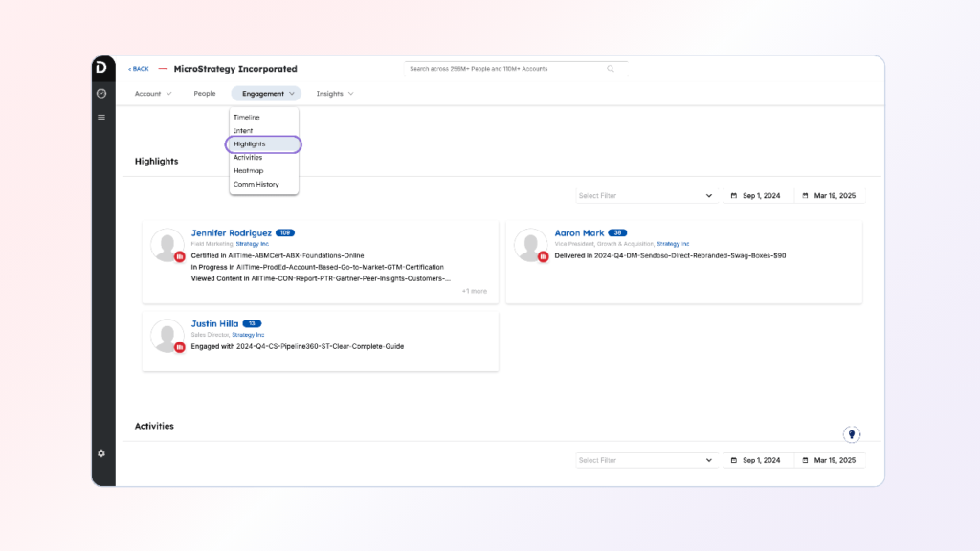Choose Highlights in the Engagement menu
Screen dimensions: 980x551
263,144
